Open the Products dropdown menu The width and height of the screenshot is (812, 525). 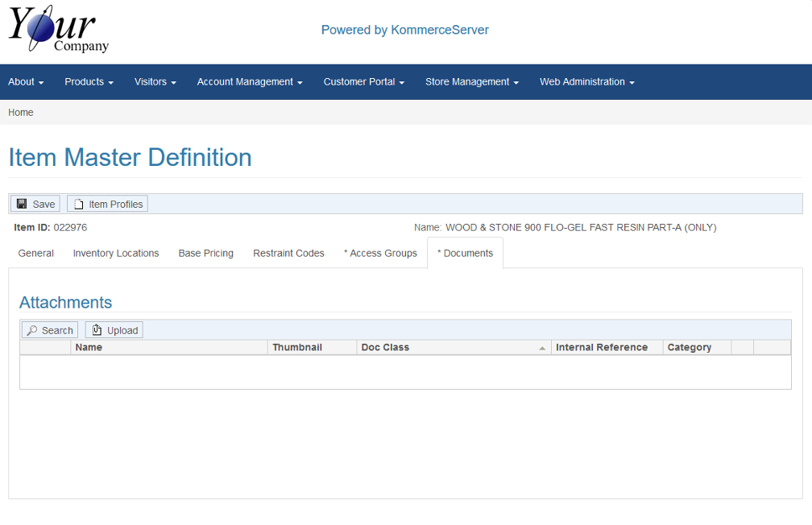[89, 82]
